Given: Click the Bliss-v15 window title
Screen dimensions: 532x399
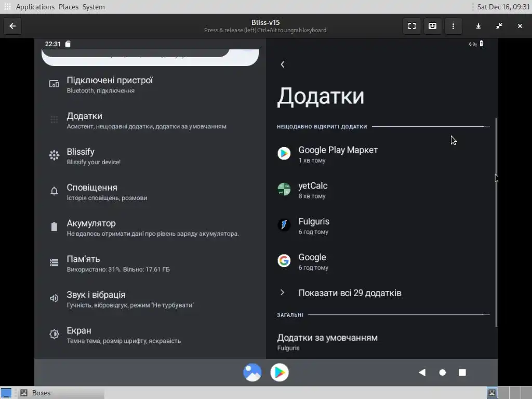Looking at the screenshot, I should click(x=265, y=22).
